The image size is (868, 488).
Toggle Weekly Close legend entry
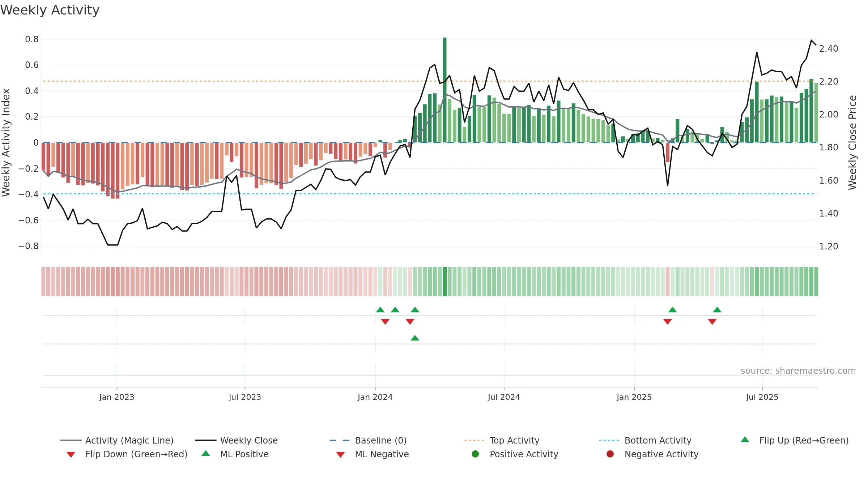236,440
